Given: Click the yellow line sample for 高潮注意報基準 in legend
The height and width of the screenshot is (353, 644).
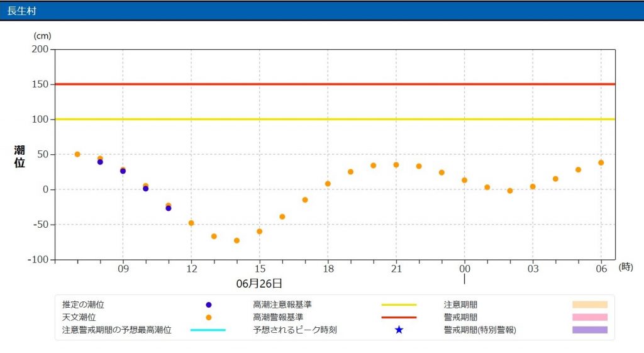Looking at the screenshot, I should coord(399,305).
